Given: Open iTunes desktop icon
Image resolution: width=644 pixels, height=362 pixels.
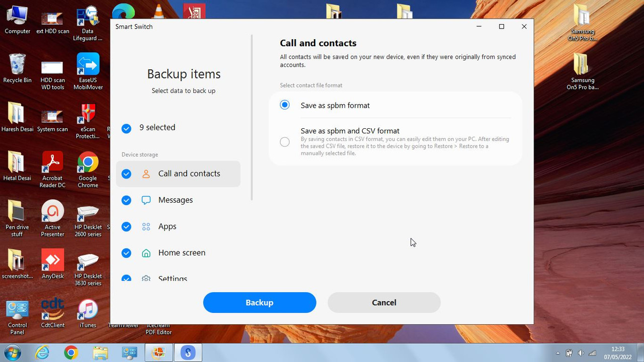Looking at the screenshot, I should pos(88,313).
